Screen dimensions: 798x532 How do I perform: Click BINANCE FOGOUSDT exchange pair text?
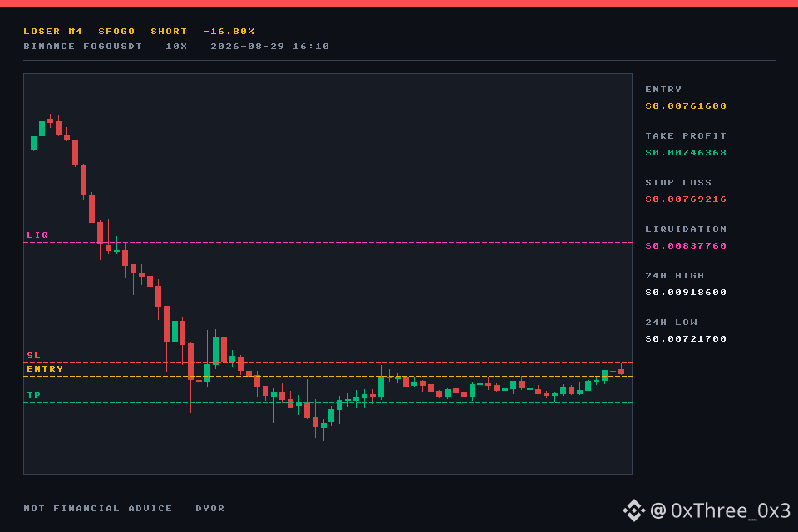(x=83, y=47)
